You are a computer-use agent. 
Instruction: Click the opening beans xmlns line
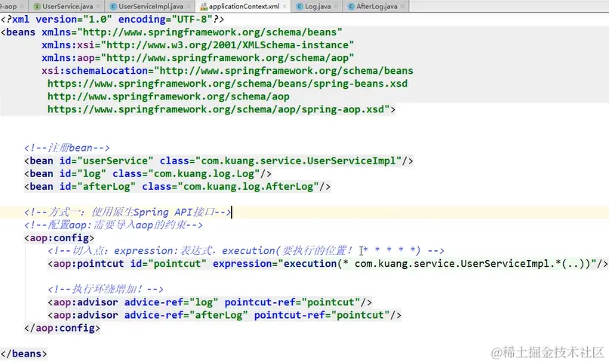[171, 32]
